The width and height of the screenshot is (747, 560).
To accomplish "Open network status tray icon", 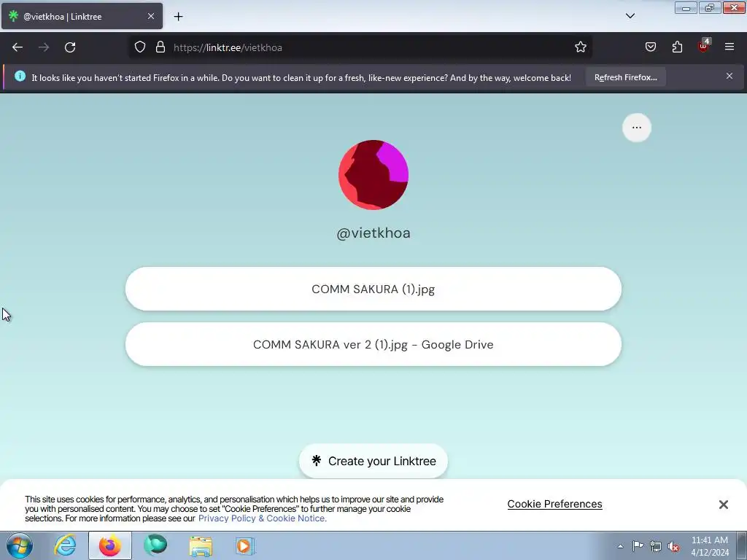I will (656, 546).
